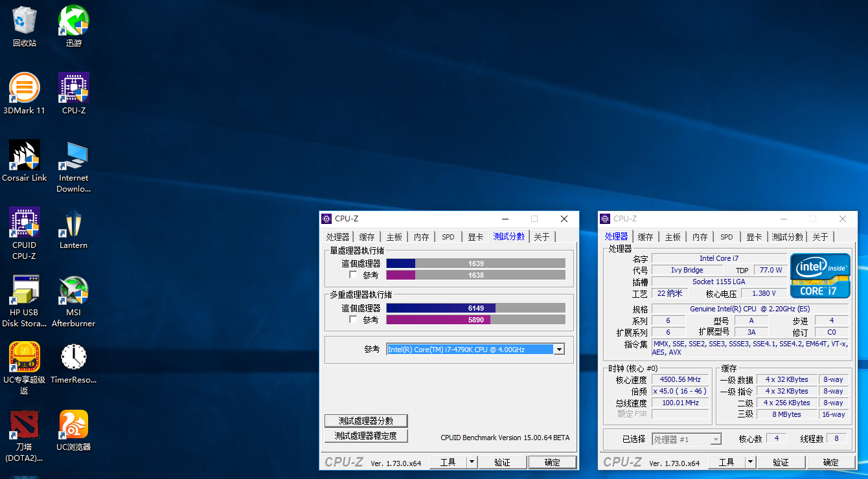Switch to SPD tab in the processor window
The image size is (868, 479).
[x=726, y=237]
